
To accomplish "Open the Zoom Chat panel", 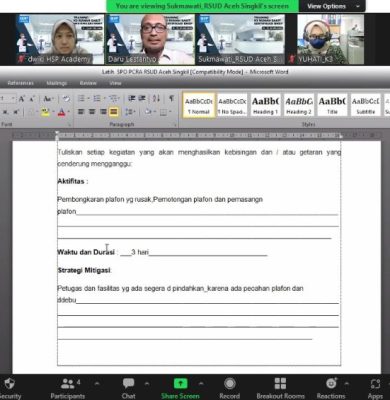I will click(128, 388).
